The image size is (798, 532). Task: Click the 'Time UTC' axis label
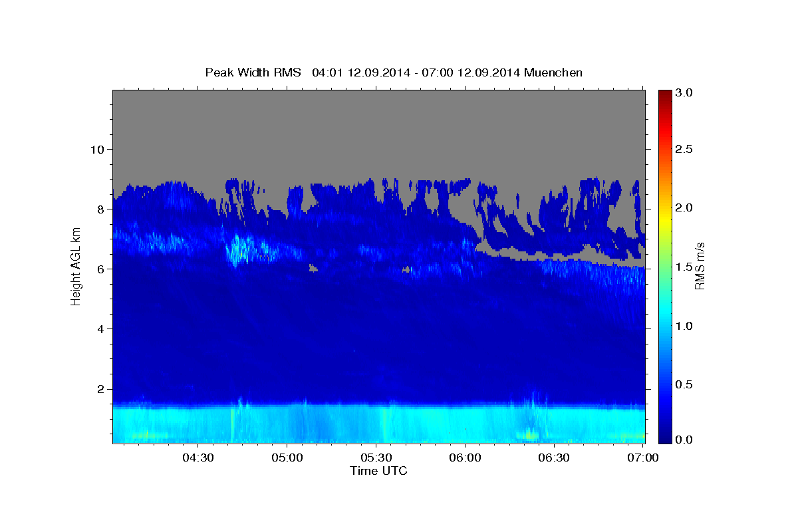(378, 471)
